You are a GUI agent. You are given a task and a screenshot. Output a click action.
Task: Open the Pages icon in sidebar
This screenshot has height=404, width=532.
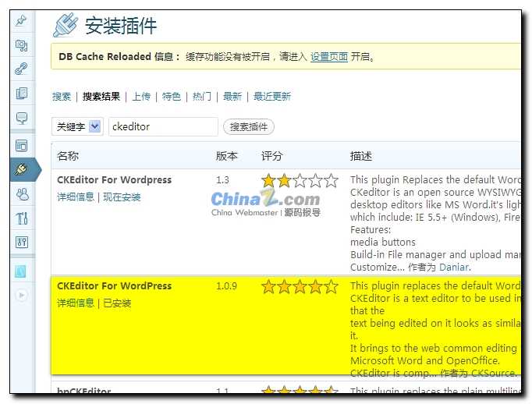click(x=21, y=94)
